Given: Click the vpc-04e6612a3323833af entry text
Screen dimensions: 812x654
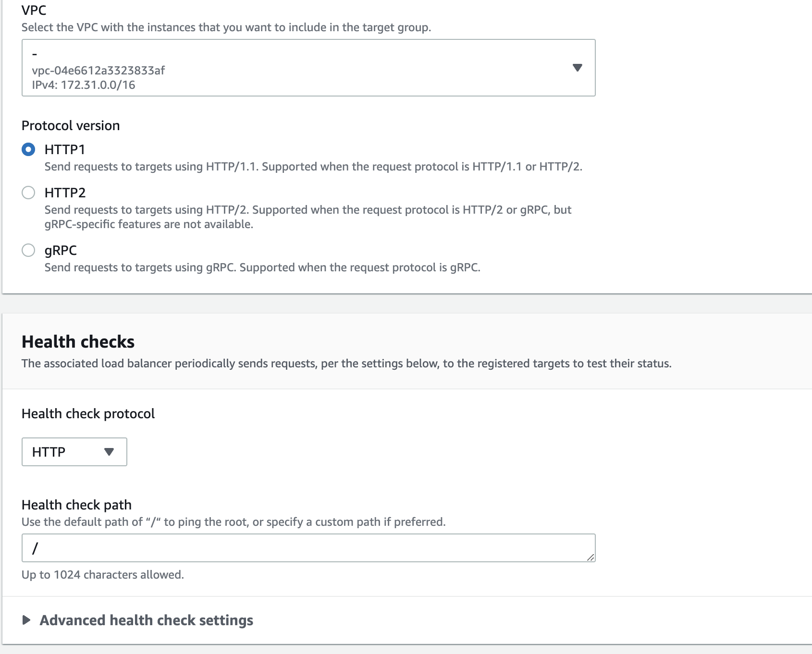Looking at the screenshot, I should (x=98, y=71).
